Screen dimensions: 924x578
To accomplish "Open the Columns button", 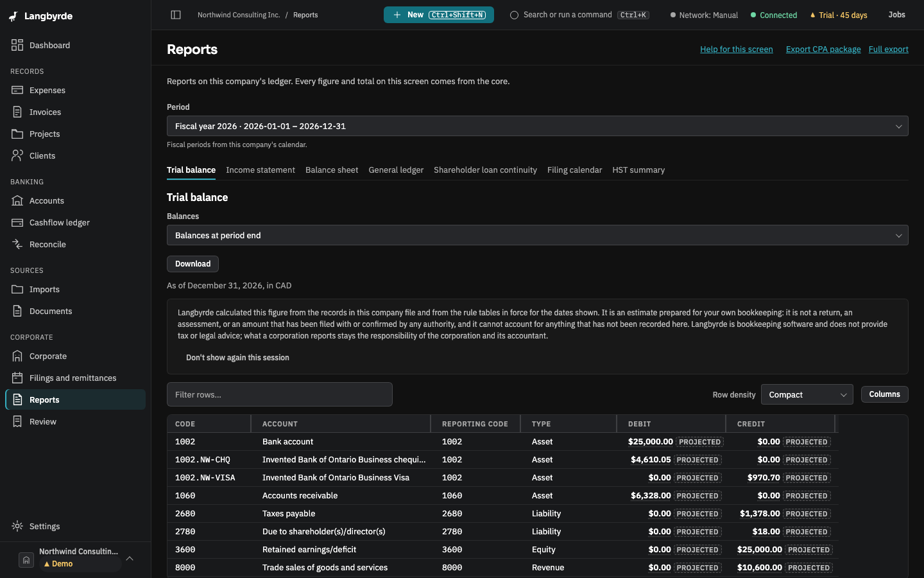I will (x=884, y=394).
